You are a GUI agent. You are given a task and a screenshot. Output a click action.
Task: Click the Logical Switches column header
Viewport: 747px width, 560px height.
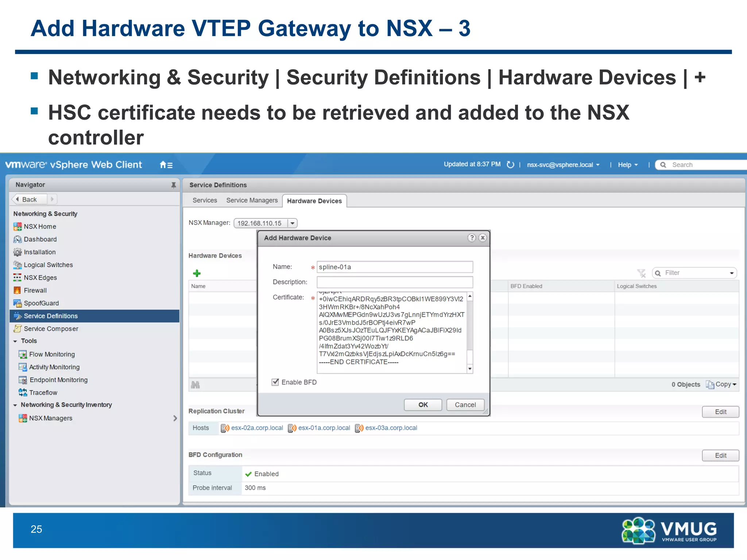point(677,286)
